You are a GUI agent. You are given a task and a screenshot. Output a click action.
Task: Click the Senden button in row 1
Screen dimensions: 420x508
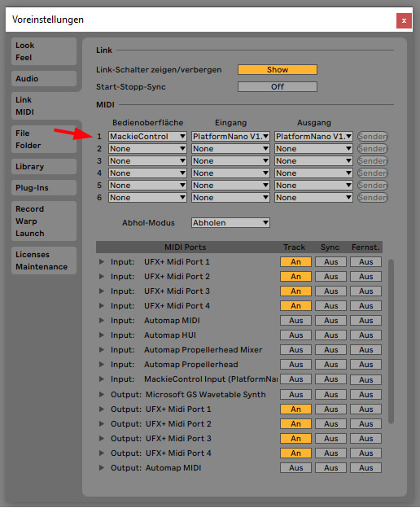(373, 137)
